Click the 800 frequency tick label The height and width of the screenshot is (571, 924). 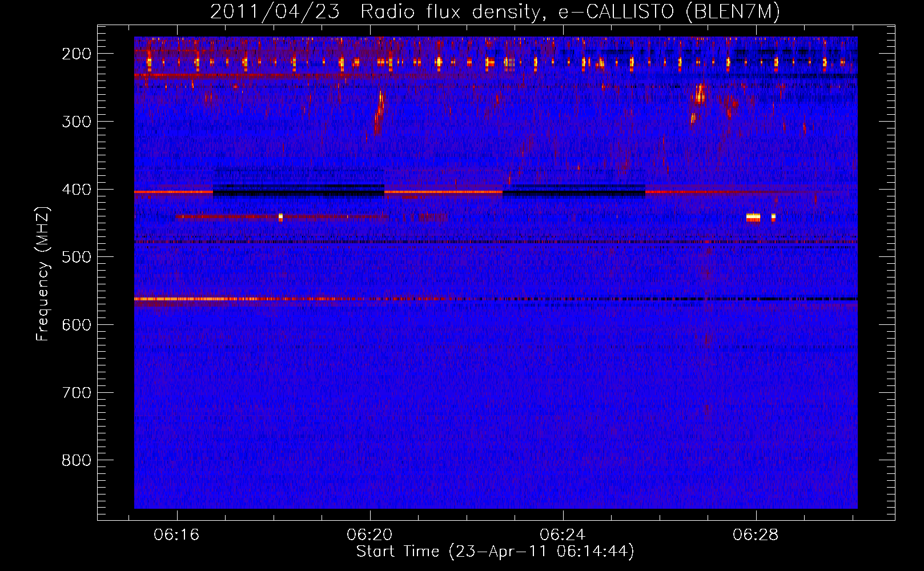(x=77, y=460)
